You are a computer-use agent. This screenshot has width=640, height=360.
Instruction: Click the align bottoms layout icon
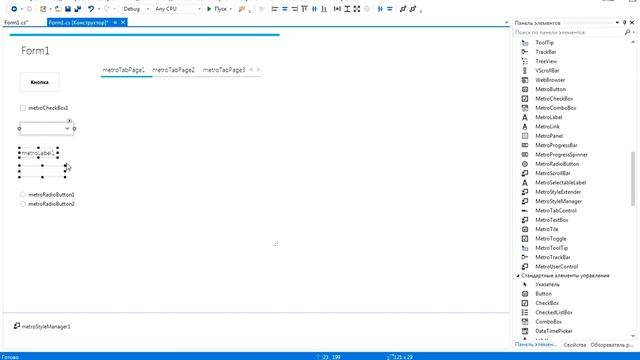(x=324, y=9)
